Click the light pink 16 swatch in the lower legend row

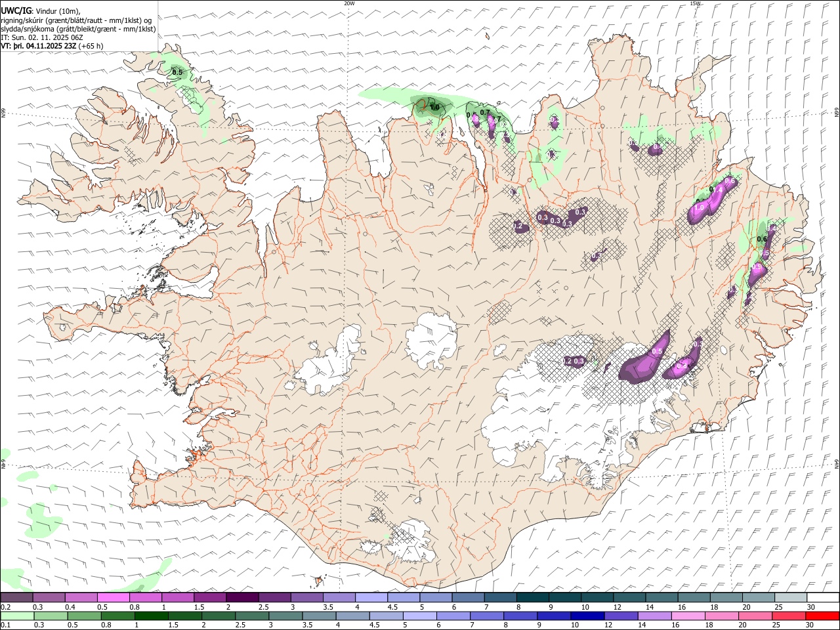point(688,616)
